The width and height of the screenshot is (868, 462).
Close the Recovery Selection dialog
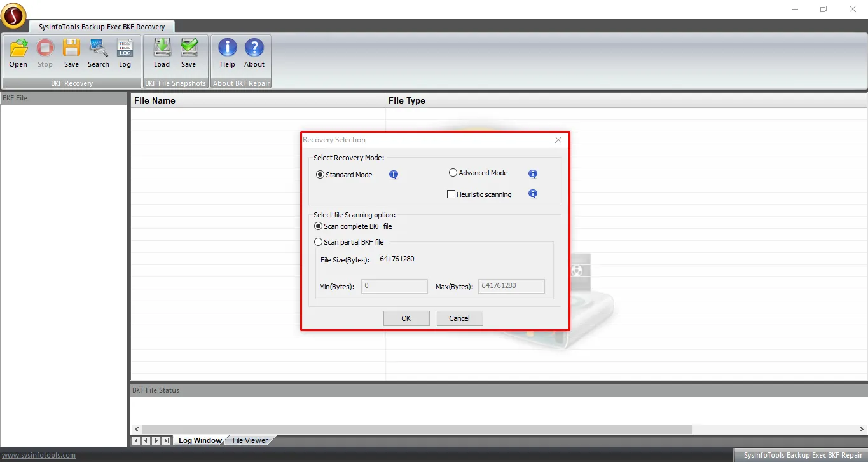tap(558, 140)
